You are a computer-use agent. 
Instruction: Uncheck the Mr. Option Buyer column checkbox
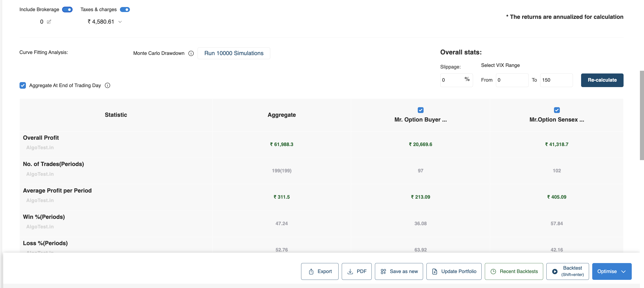(x=421, y=110)
